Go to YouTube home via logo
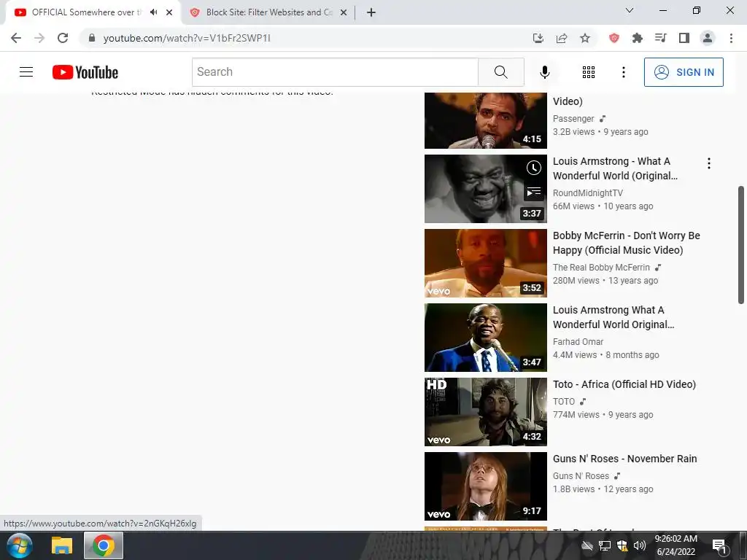The width and height of the screenshot is (747, 560). 85,72
